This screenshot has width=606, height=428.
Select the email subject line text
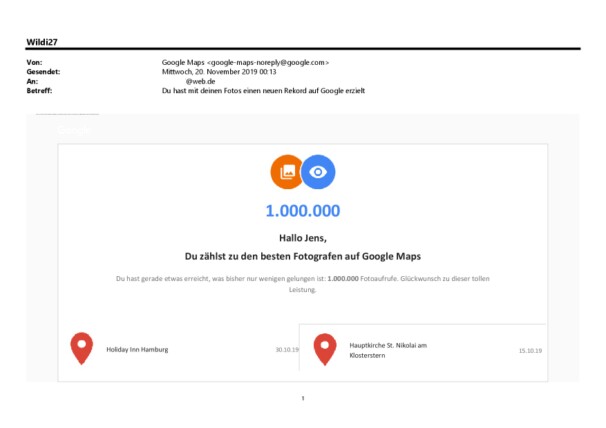coord(263,90)
